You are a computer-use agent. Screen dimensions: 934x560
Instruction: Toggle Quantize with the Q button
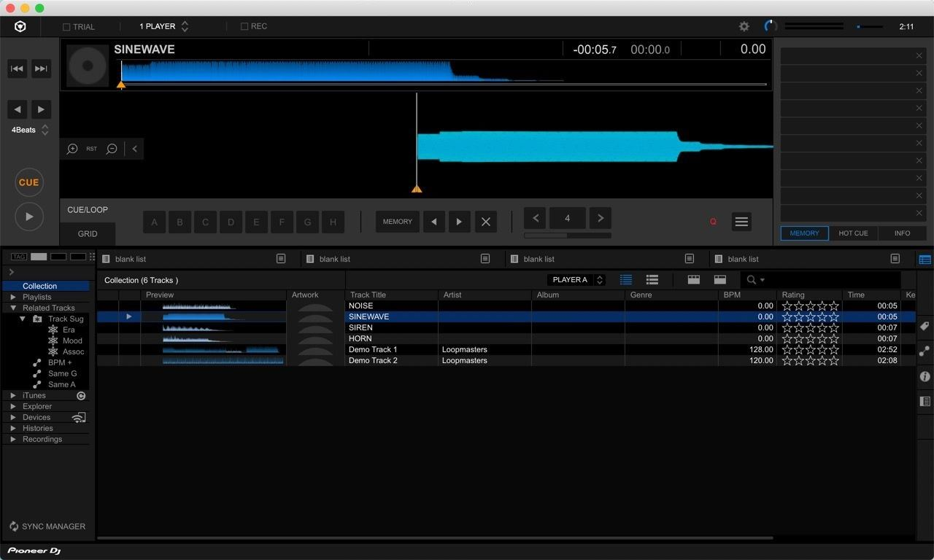[x=713, y=222]
